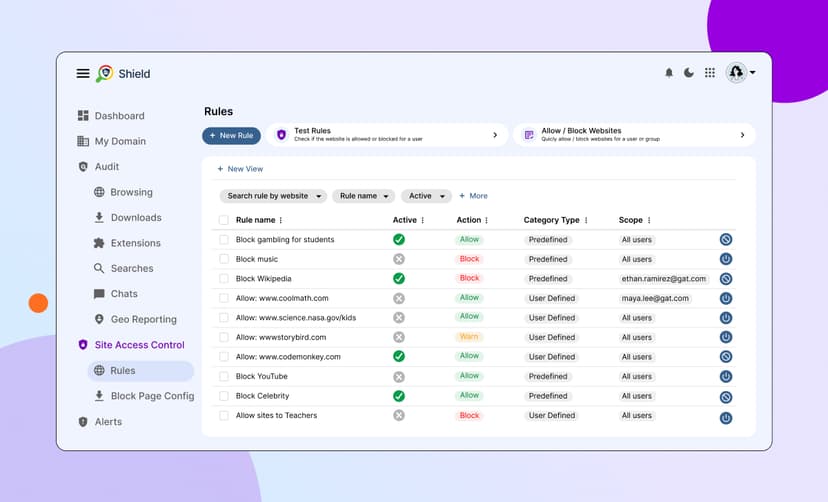The width and height of the screenshot is (828, 502).
Task: Go to Dashboard in sidebar
Action: (x=111, y=116)
